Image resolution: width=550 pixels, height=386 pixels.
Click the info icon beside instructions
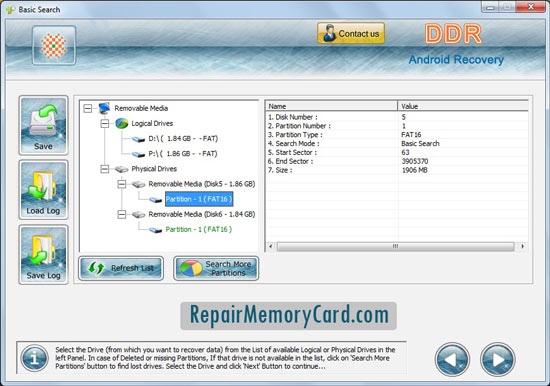click(34, 358)
